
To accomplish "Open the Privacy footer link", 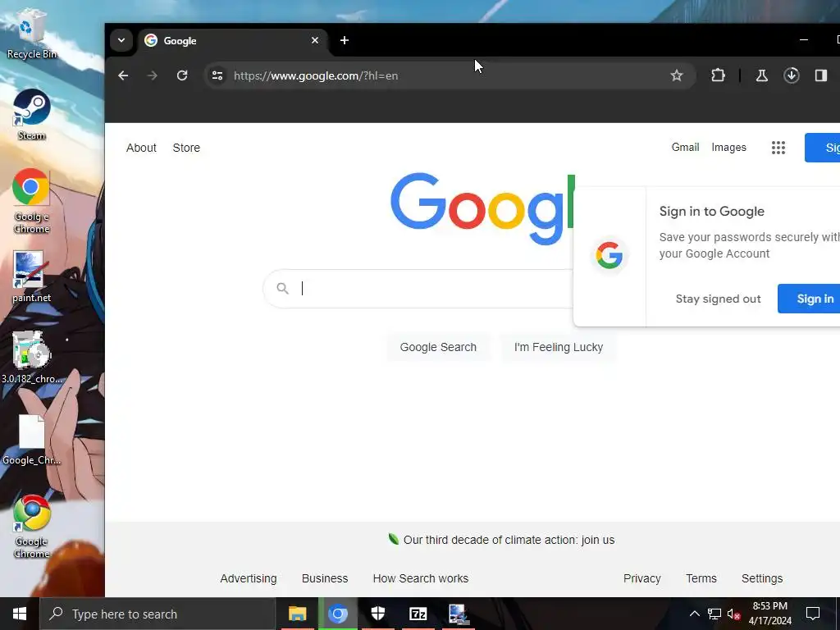I will pos(641,578).
